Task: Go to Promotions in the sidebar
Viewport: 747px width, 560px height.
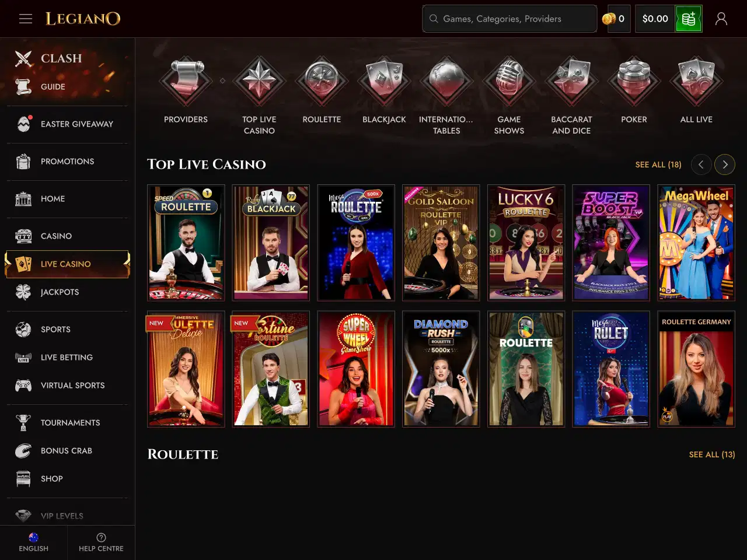Action: tap(67, 162)
